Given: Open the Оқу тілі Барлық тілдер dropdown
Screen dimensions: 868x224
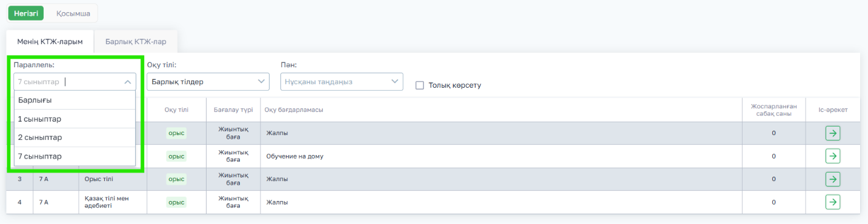Looking at the screenshot, I should (208, 82).
